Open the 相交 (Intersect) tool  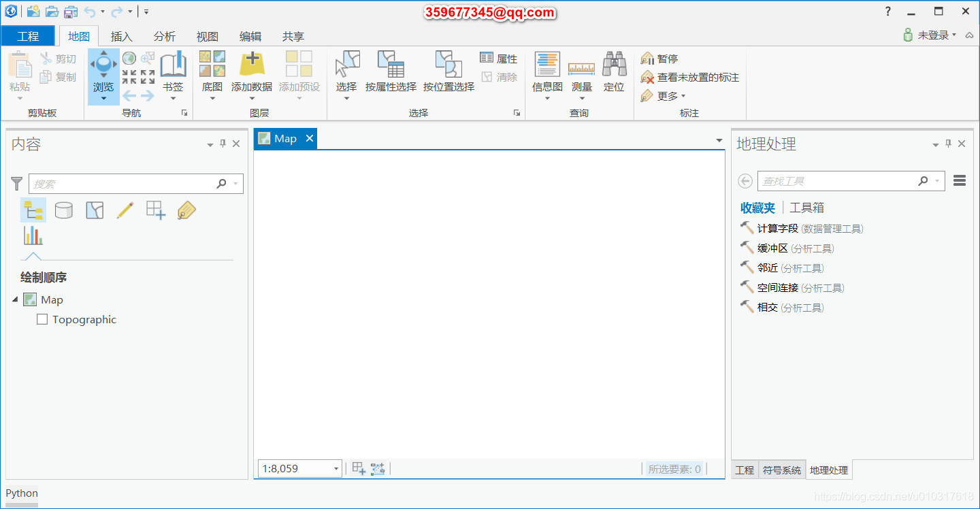(x=782, y=308)
